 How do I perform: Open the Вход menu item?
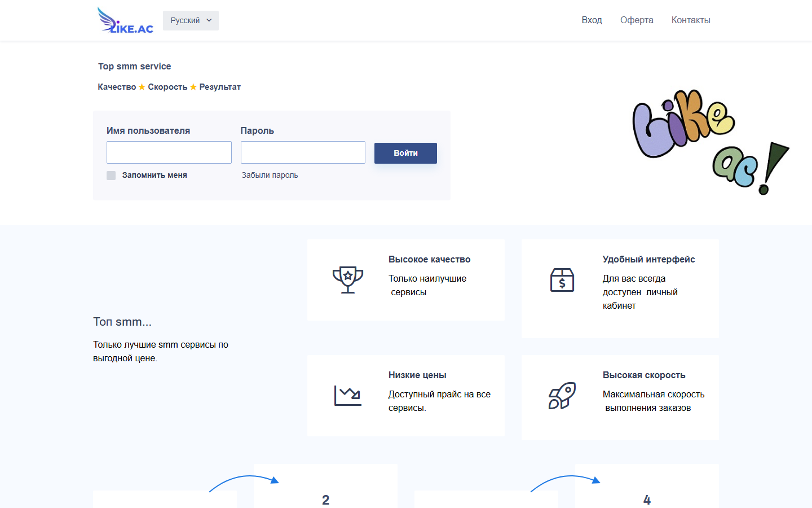pyautogui.click(x=592, y=20)
